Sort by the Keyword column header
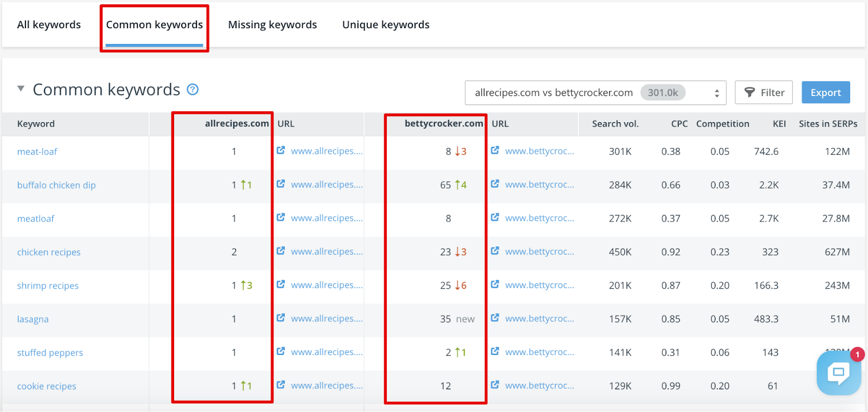 click(36, 124)
